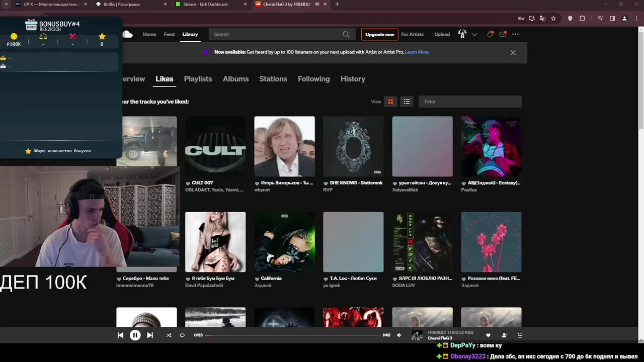Click the Upload link
This screenshot has width=644, height=362.
[442, 34]
